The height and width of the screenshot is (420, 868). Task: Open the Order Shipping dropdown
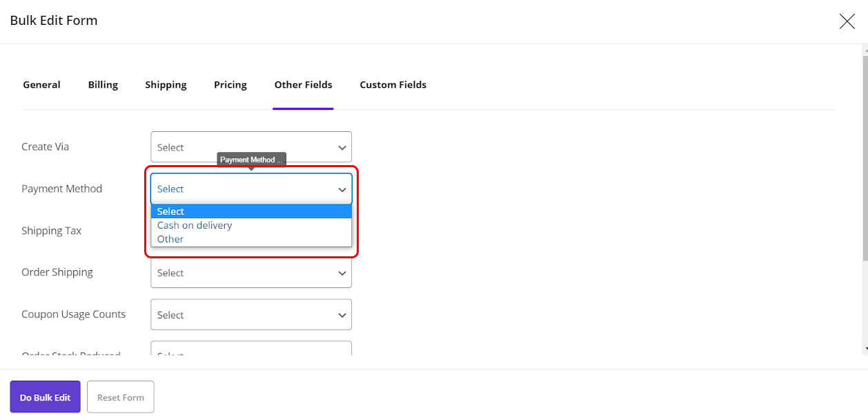(x=251, y=273)
